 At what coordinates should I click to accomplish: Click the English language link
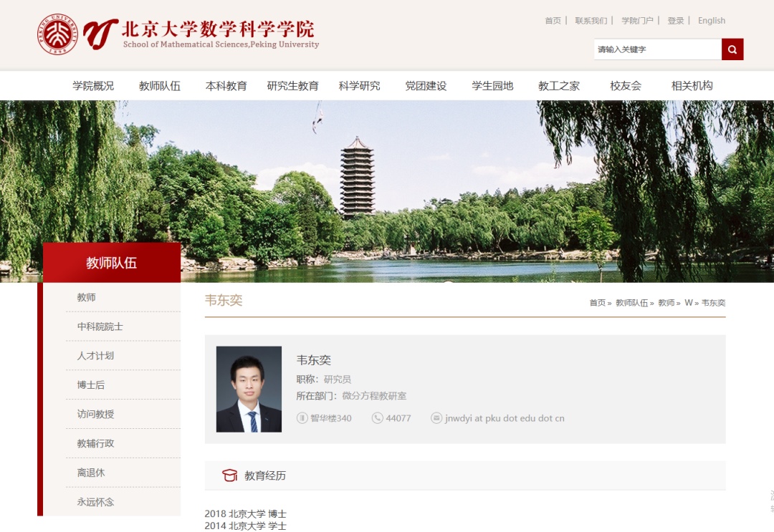[x=712, y=21]
